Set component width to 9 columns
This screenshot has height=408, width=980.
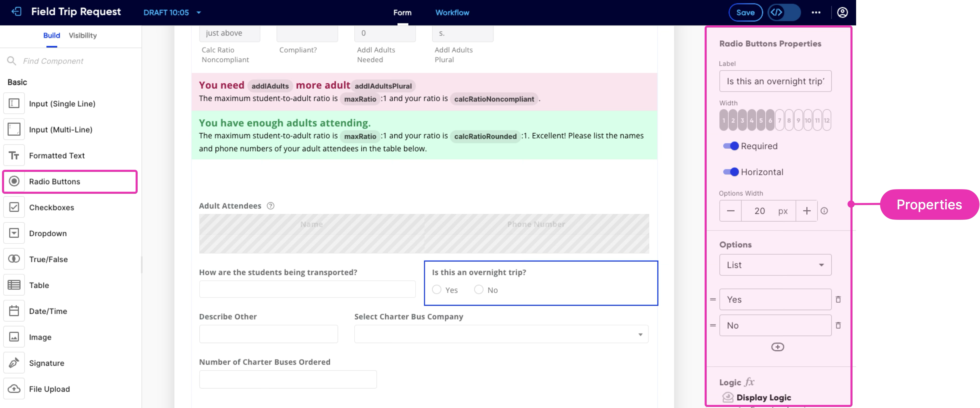[x=798, y=120]
